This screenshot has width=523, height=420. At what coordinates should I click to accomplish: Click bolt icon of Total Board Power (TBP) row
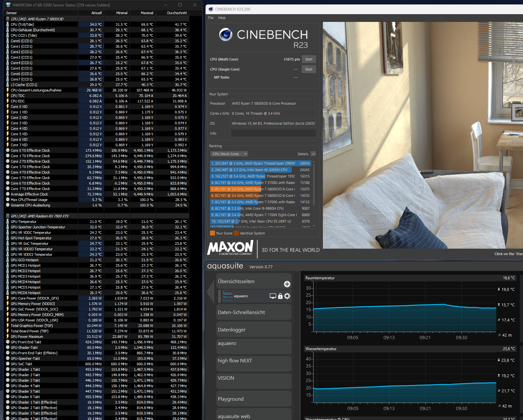point(8,331)
